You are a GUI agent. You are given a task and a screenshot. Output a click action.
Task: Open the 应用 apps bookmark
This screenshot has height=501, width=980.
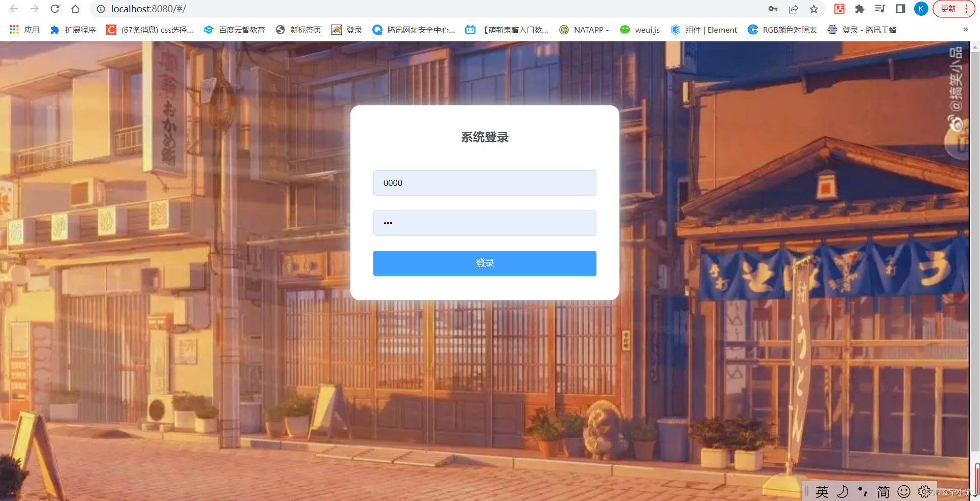coord(25,30)
